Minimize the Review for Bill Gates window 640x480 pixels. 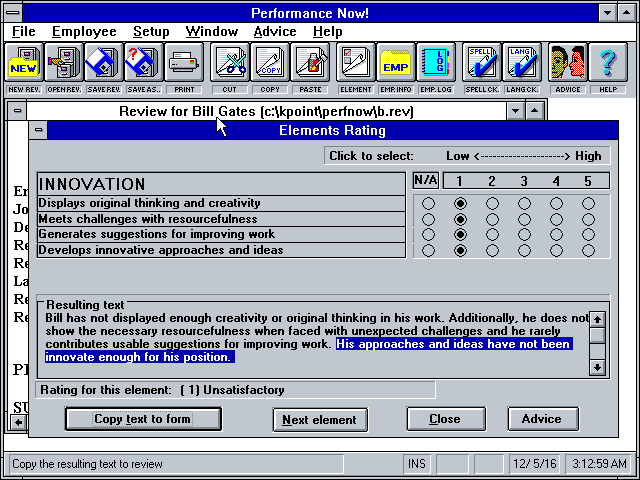pyautogui.click(x=516, y=111)
